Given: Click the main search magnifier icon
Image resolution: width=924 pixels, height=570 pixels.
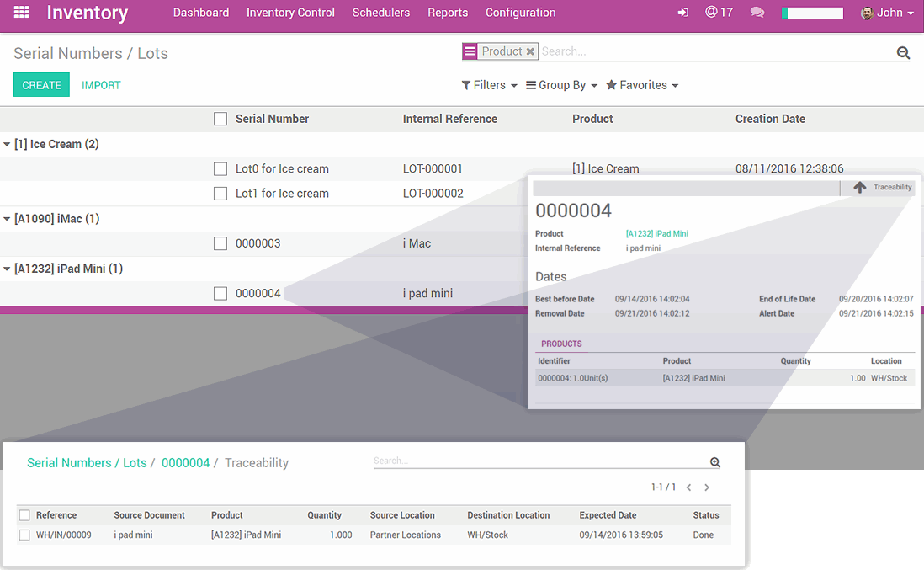Looking at the screenshot, I should point(903,52).
